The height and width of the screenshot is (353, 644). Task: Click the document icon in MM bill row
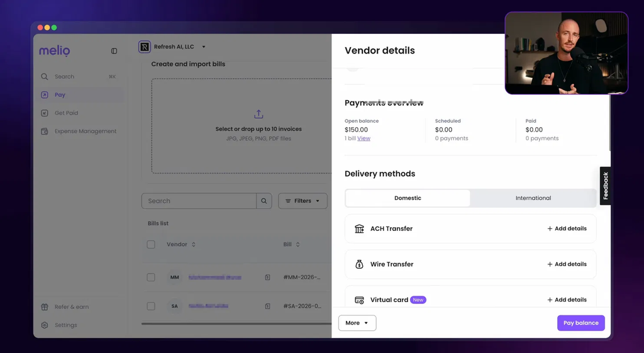coord(267,277)
